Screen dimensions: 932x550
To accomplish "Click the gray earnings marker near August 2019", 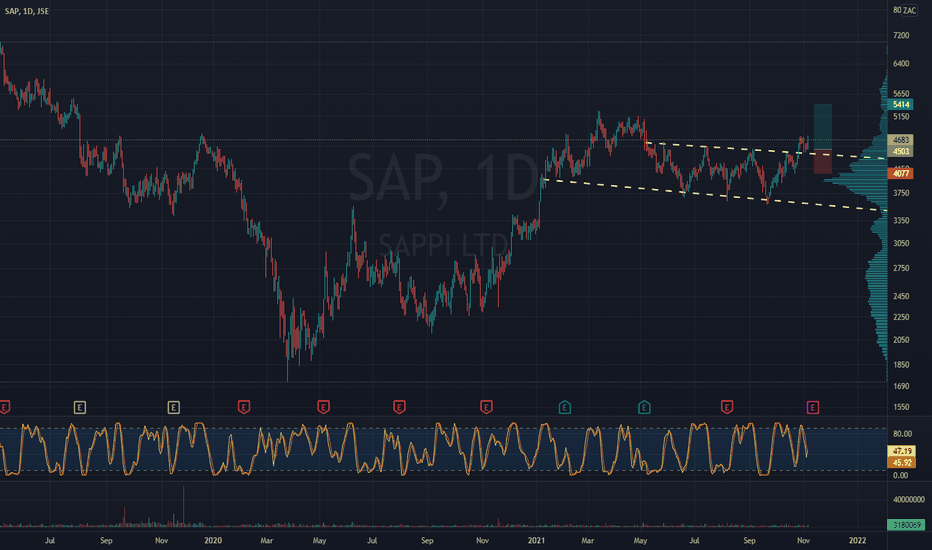I will (80, 407).
